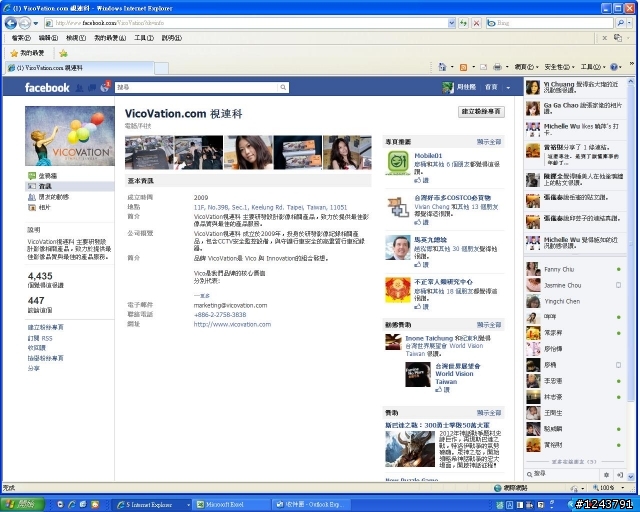Open the 馬英九總統 page link
Image resolution: width=640 pixels, height=512 pixels.
tap(431, 240)
